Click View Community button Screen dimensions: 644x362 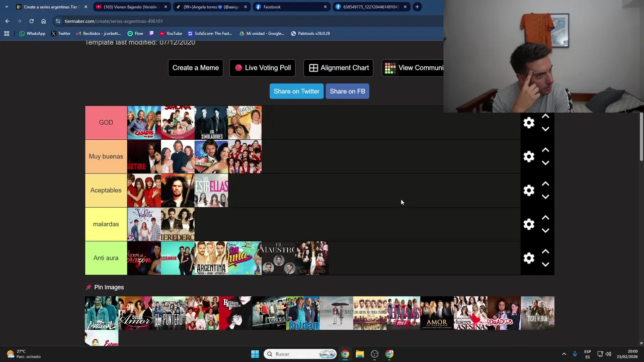[413, 68]
